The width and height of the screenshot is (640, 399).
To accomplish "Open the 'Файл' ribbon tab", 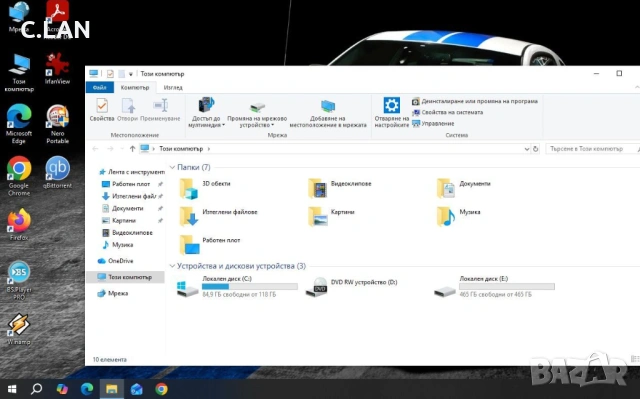I will (100, 87).
